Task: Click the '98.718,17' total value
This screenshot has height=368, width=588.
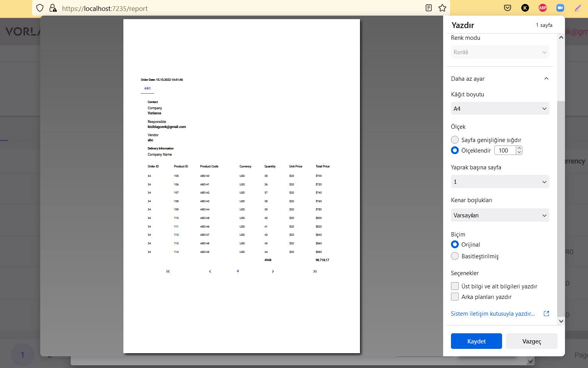Action: pos(323,260)
